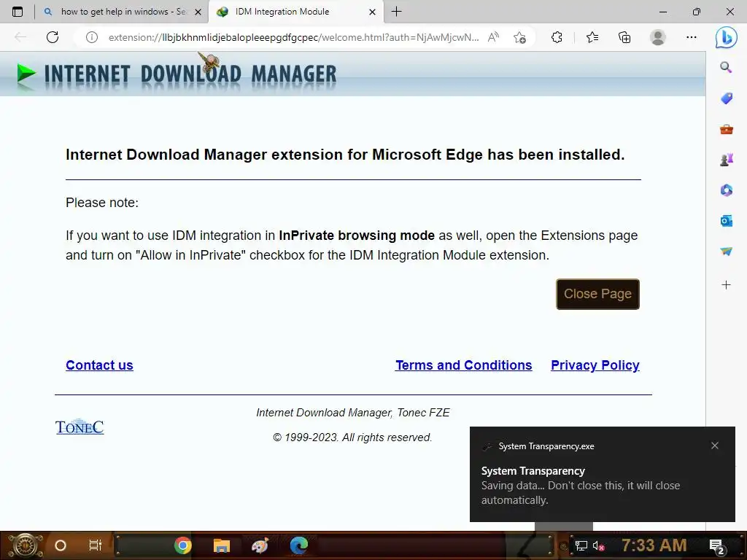Viewport: 747px width, 560px height.
Task: Open the Paint palette taskbar app
Action: click(260, 545)
